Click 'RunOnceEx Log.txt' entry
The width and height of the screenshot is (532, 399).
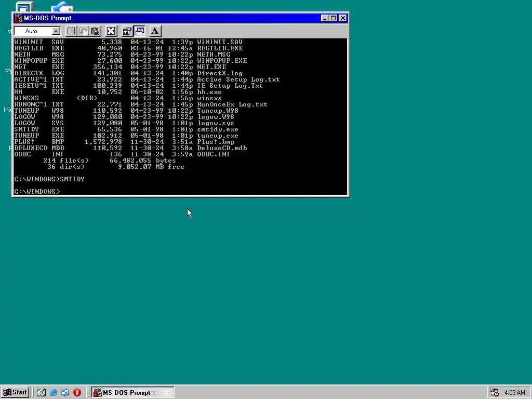[x=232, y=104]
